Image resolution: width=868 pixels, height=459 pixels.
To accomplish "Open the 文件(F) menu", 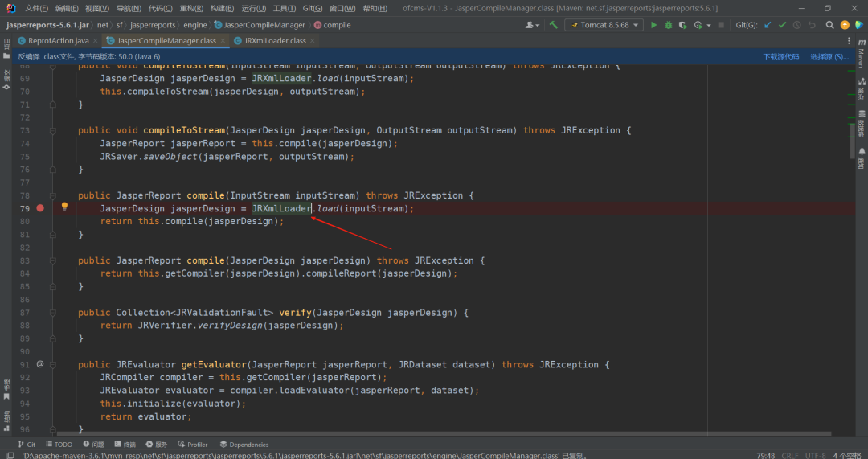I will click(36, 8).
